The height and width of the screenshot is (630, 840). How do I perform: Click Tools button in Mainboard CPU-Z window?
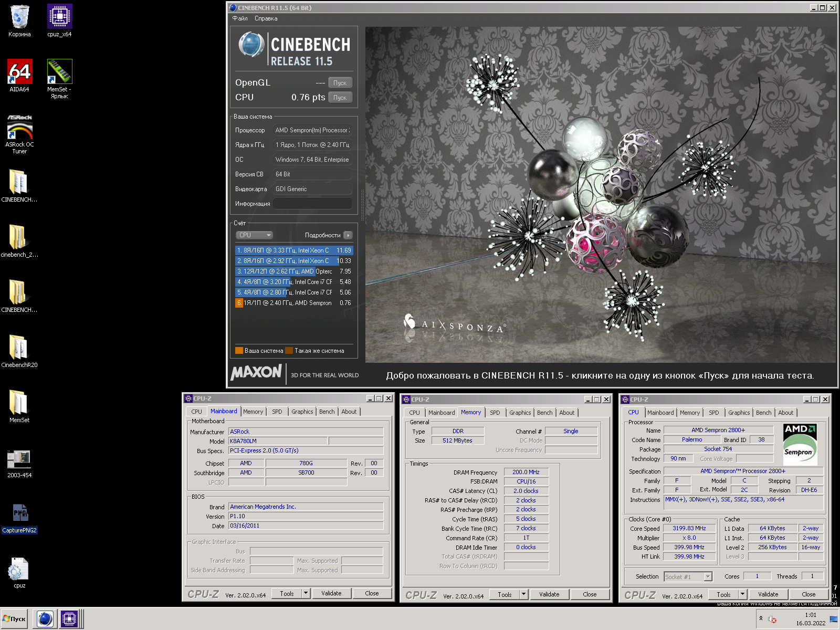[x=287, y=594]
